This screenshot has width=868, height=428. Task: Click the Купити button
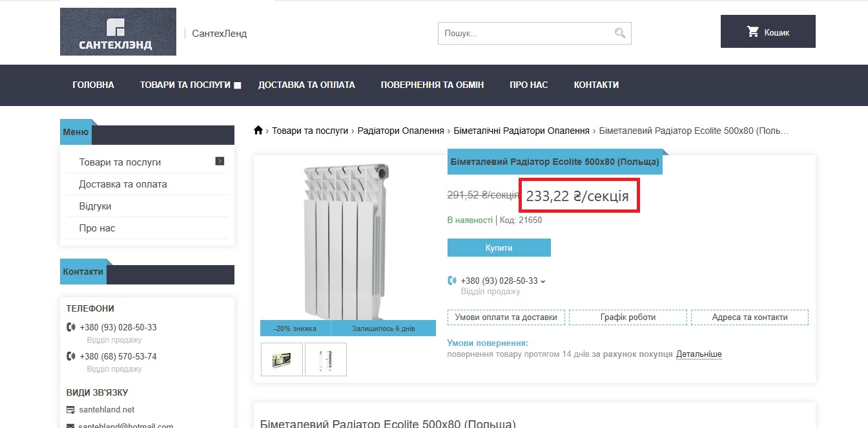499,248
